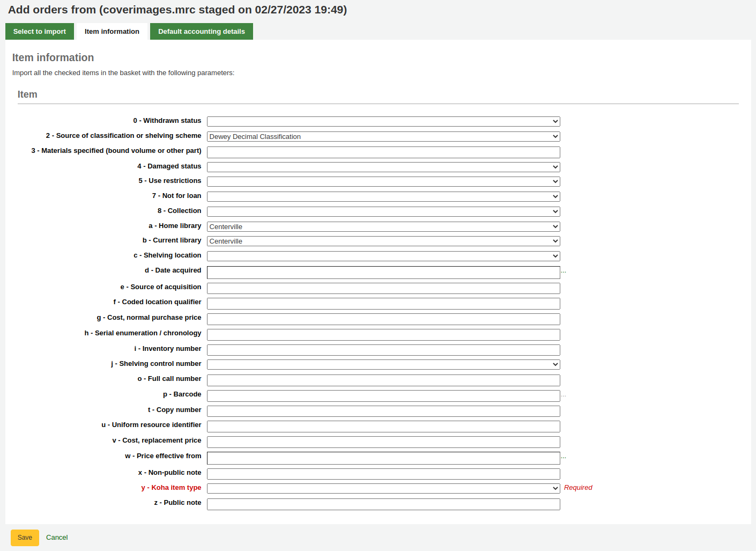Switch to the Select to import tab
Image resolution: width=756 pixels, height=551 pixels.
point(39,31)
